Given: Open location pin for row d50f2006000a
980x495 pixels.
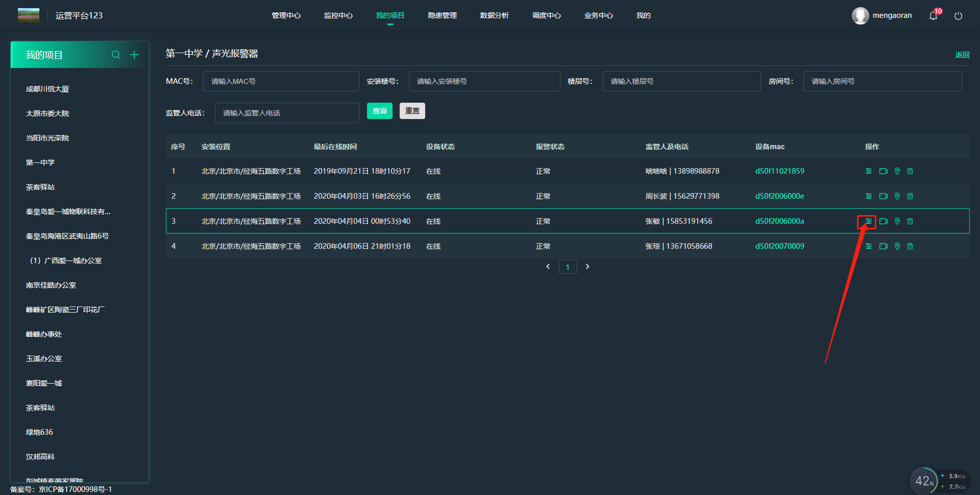Looking at the screenshot, I should pos(897,221).
